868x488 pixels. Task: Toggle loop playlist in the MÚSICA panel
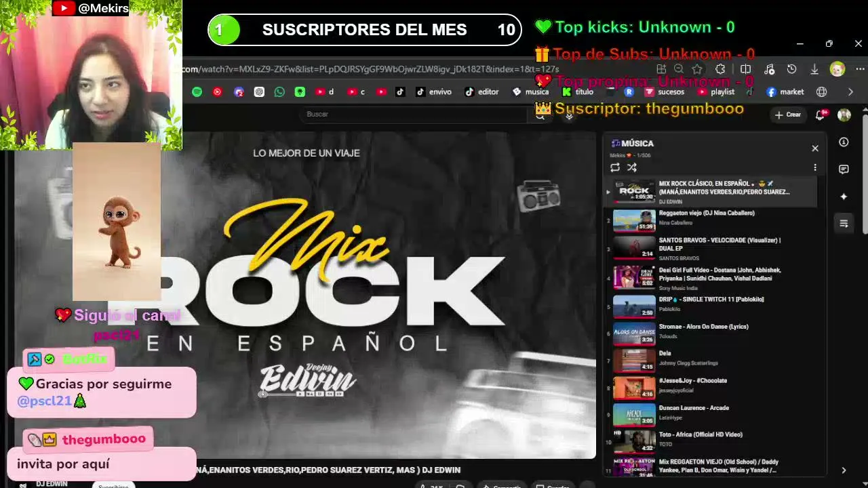point(615,167)
